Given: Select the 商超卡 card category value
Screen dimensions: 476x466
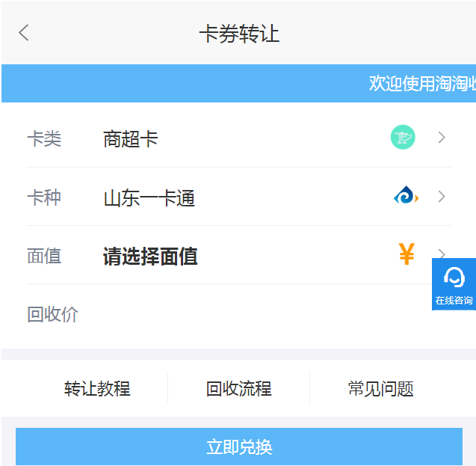Looking at the screenshot, I should (131, 139).
